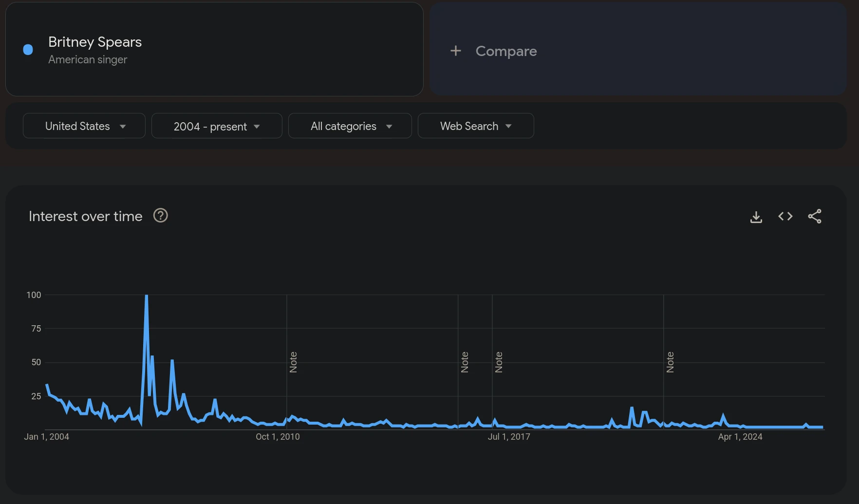Image resolution: width=859 pixels, height=504 pixels.
Task: Download the interest over time data
Action: tap(756, 217)
